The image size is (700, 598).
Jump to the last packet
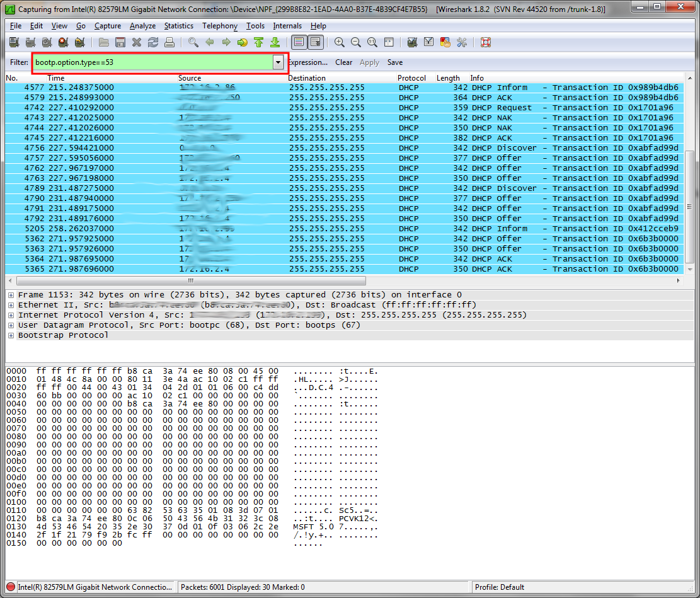[275, 42]
